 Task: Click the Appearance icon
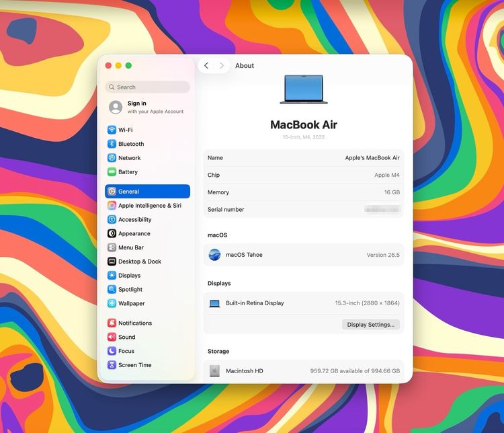[112, 233]
